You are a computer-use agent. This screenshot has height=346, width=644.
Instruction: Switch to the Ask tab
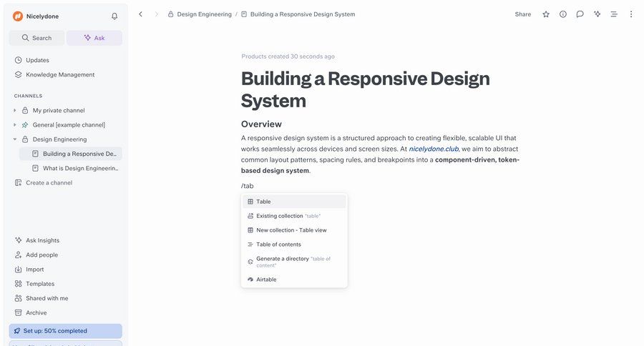tap(94, 38)
